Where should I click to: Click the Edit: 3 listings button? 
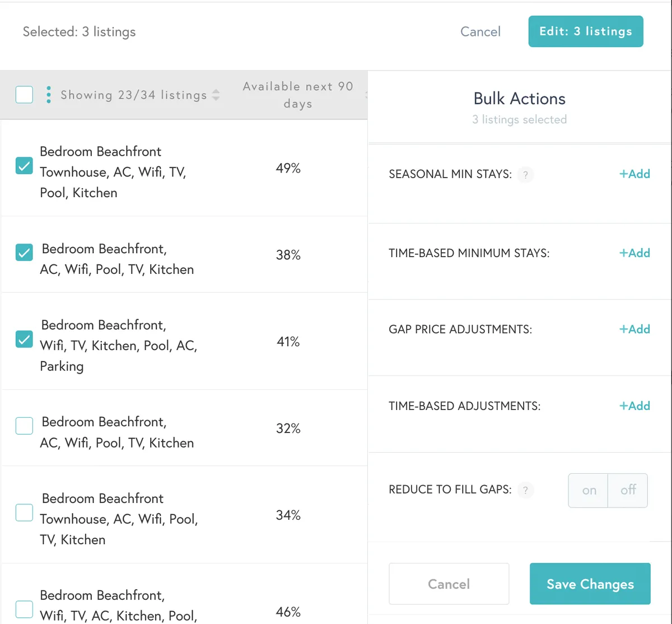point(585,31)
